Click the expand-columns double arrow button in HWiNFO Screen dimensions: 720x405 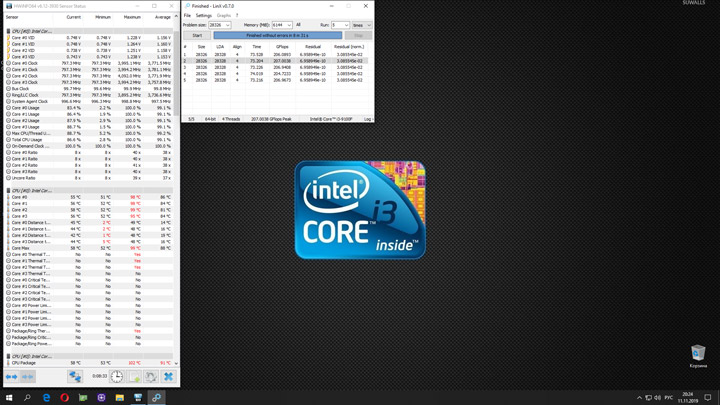pyautogui.click(x=11, y=377)
